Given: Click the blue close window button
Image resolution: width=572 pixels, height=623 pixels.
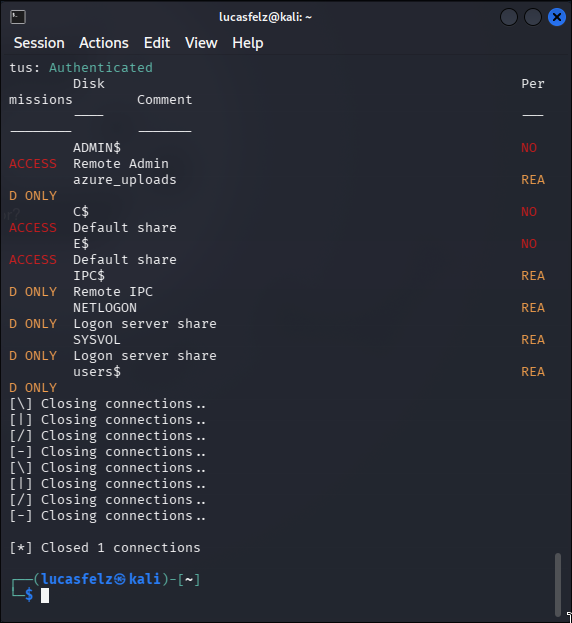Looking at the screenshot, I should click(x=557, y=17).
